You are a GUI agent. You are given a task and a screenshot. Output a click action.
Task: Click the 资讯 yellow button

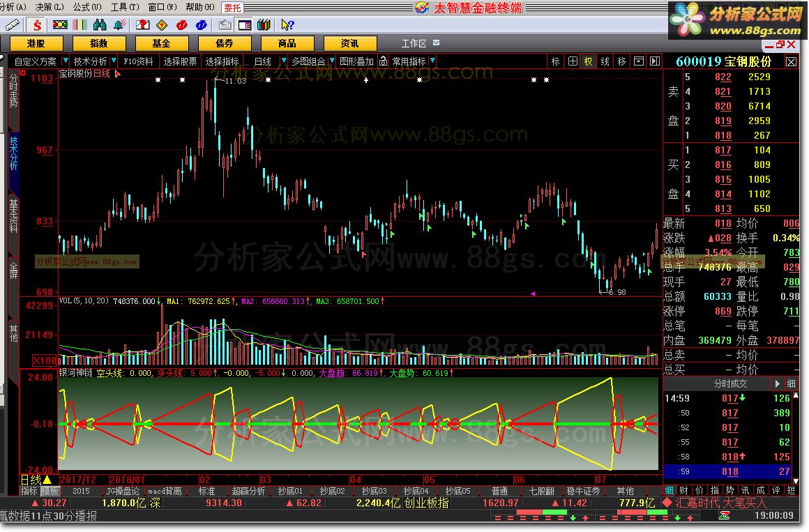click(x=350, y=43)
